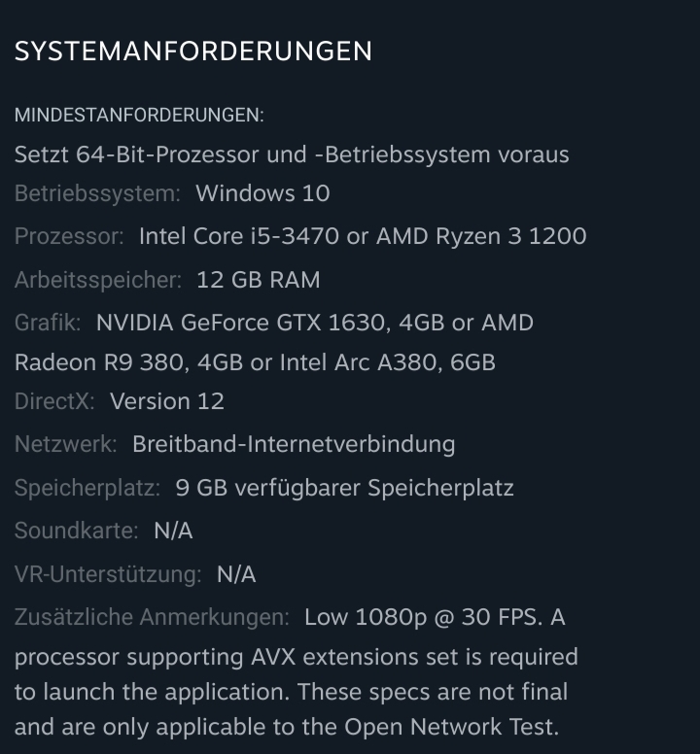Select NVIDIA GeForce GTX 1630 text
Image resolution: width=700 pixels, height=754 pixels.
tap(243, 324)
